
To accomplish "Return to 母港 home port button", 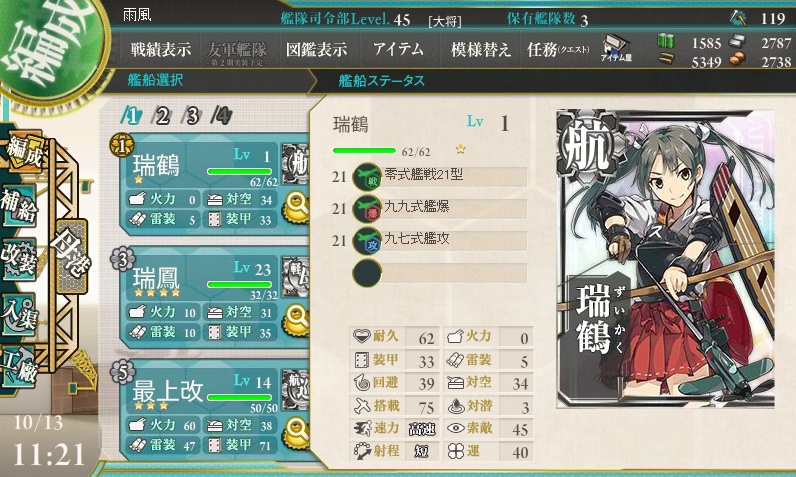I will [71, 255].
